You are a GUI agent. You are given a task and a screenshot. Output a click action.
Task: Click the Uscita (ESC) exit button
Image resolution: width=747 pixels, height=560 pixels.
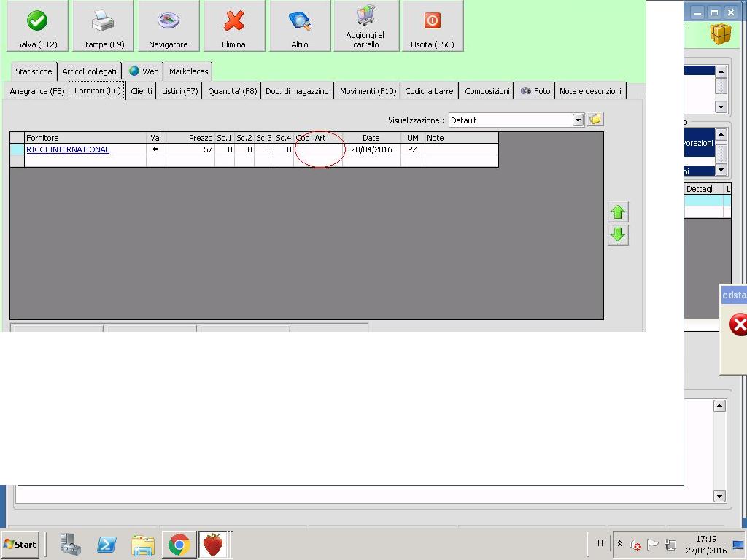[433, 26]
